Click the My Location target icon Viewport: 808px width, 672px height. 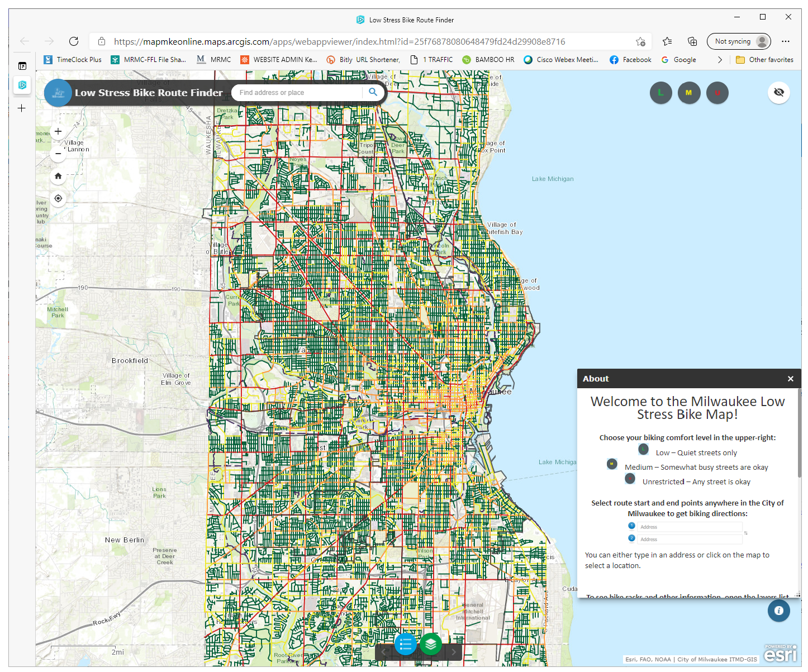click(x=58, y=198)
